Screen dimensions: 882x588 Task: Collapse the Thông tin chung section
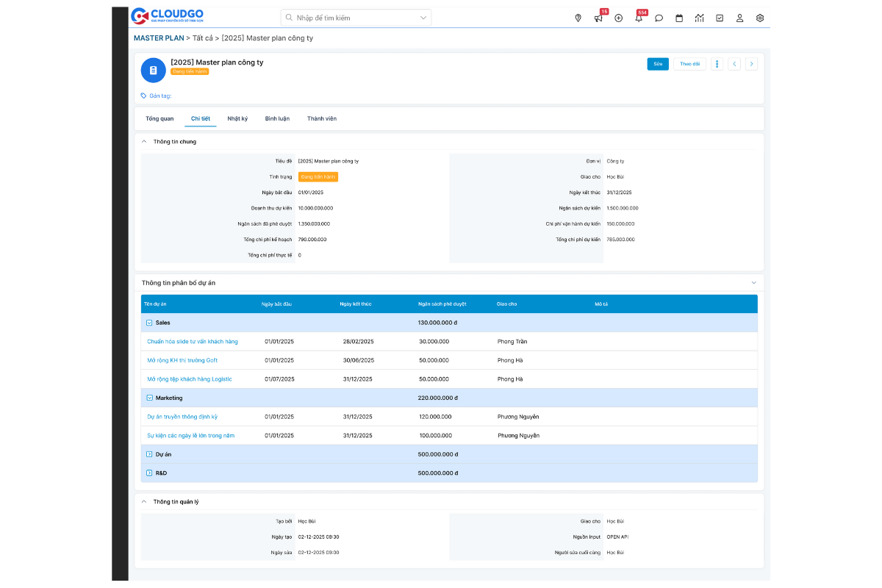tap(144, 142)
